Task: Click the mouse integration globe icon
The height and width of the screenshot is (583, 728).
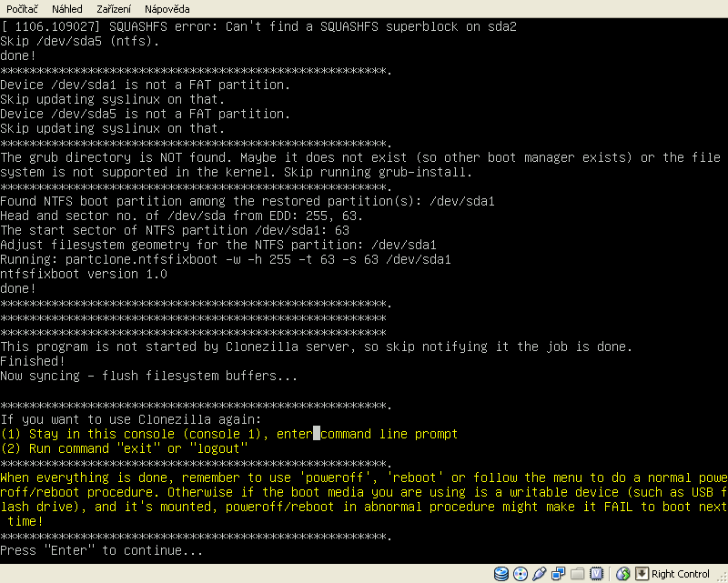Action: click(623, 574)
